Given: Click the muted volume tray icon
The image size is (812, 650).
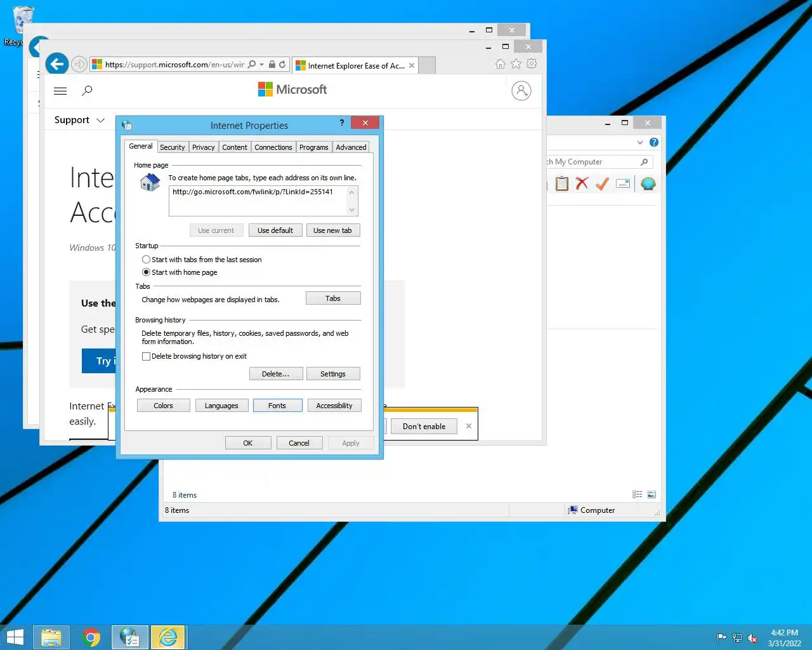Looking at the screenshot, I should (x=752, y=638).
